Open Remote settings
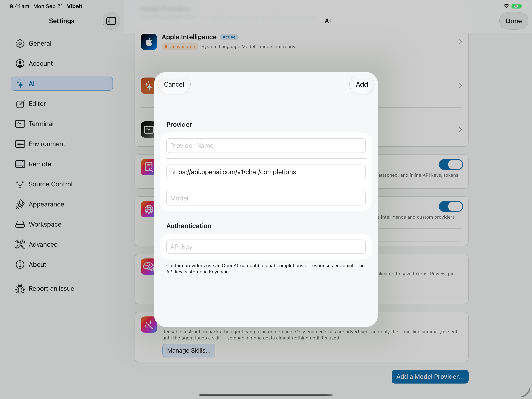 62,164
